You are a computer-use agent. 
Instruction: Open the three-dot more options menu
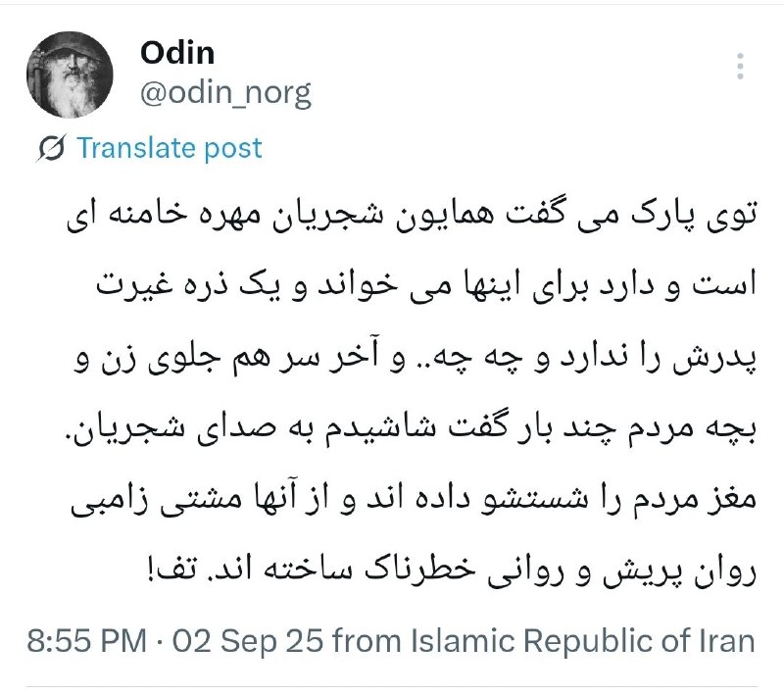pos(741,66)
